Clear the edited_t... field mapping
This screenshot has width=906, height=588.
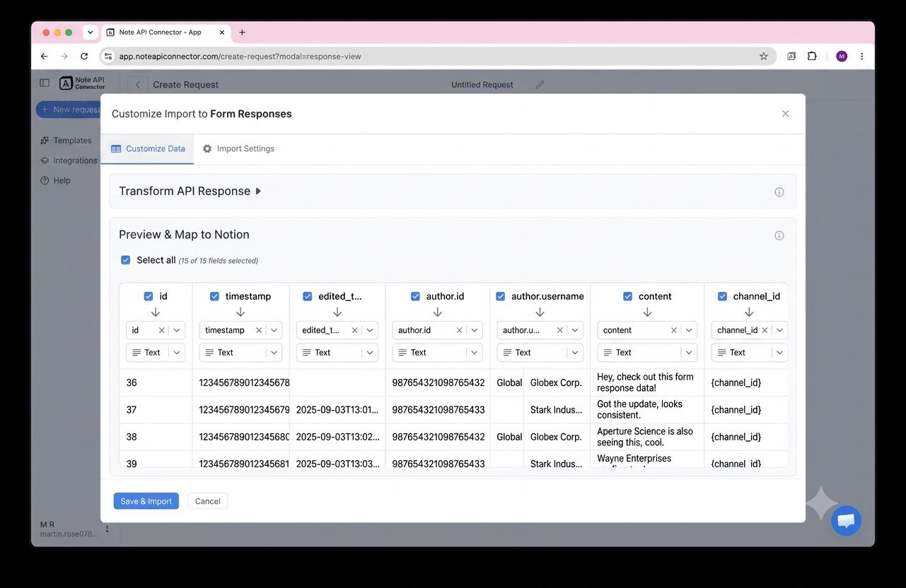point(354,330)
